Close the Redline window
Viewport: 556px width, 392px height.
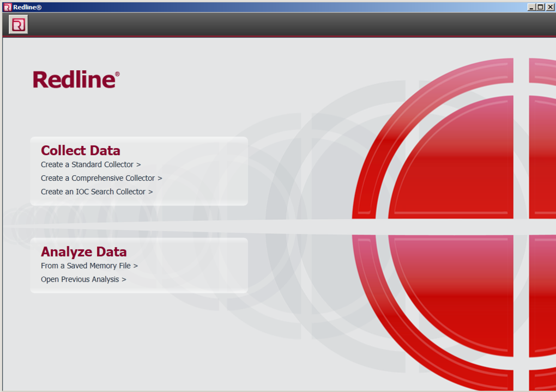(x=550, y=7)
